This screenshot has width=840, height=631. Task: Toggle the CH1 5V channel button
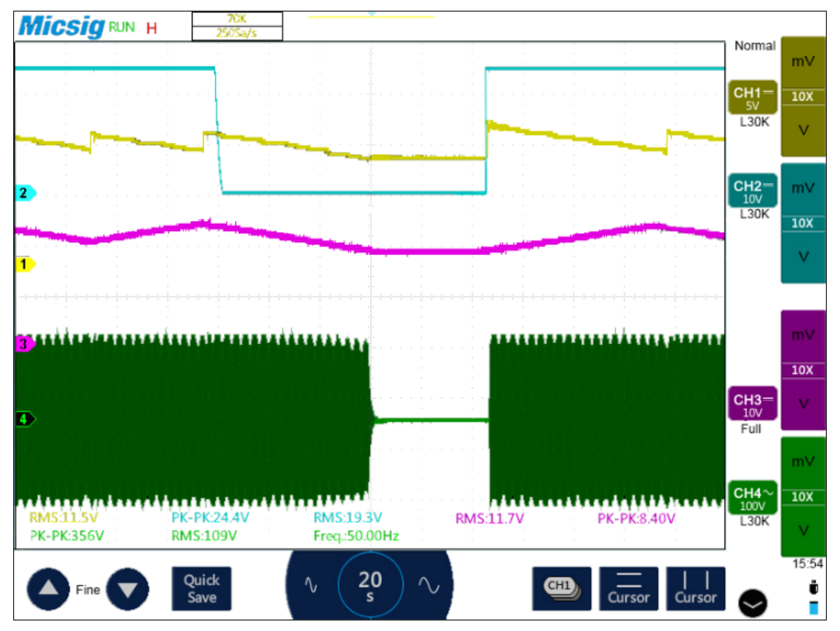[x=752, y=98]
